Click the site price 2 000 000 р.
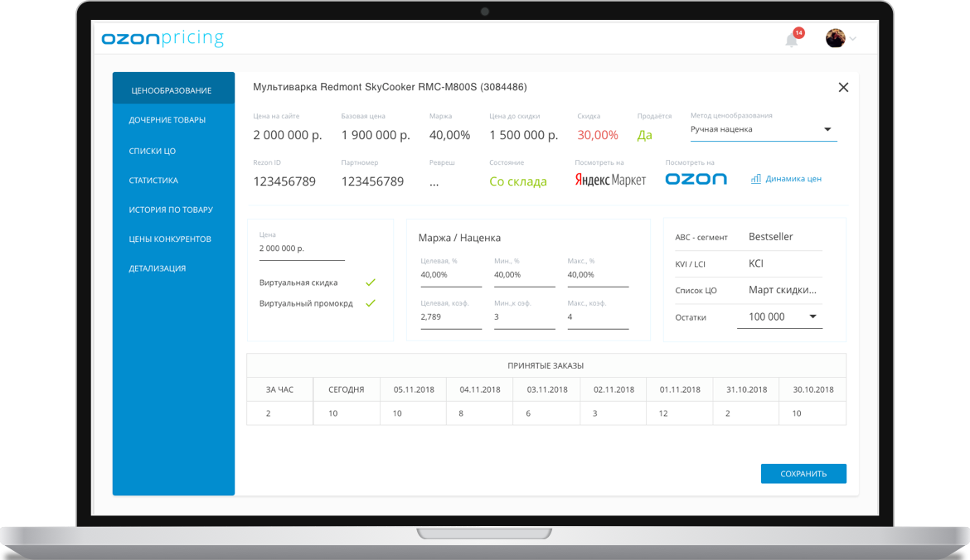The width and height of the screenshot is (970, 560). (x=288, y=135)
